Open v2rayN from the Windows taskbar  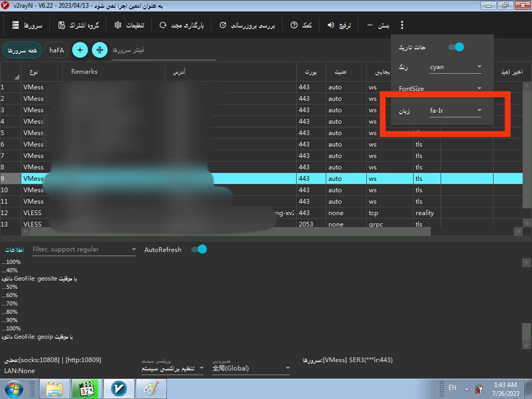[119, 389]
